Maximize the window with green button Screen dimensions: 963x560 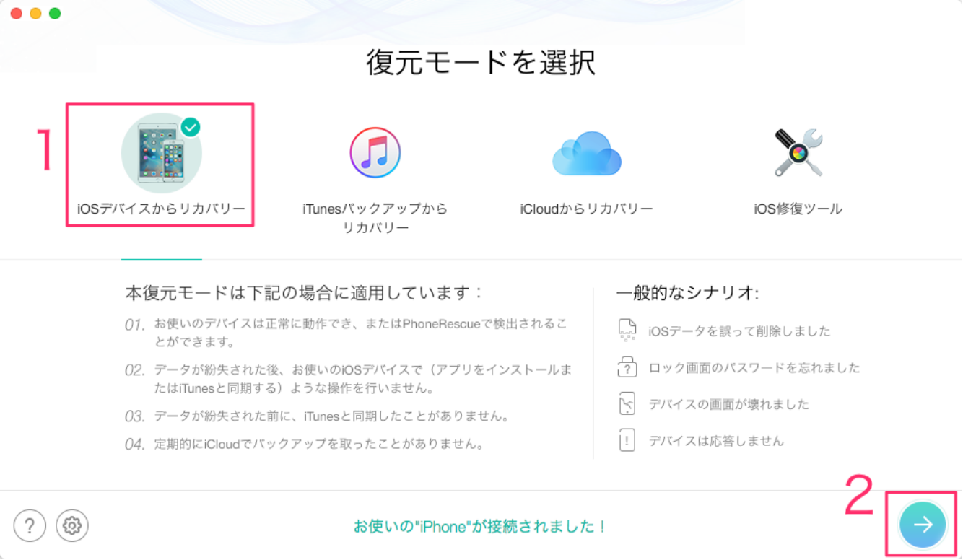coord(55,14)
